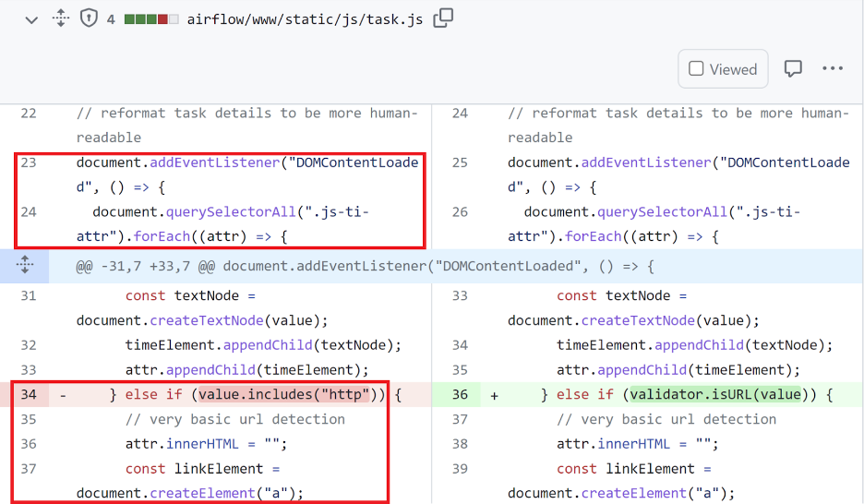The height and width of the screenshot is (504, 864).
Task: Click right line number 33
Action: 460,295
